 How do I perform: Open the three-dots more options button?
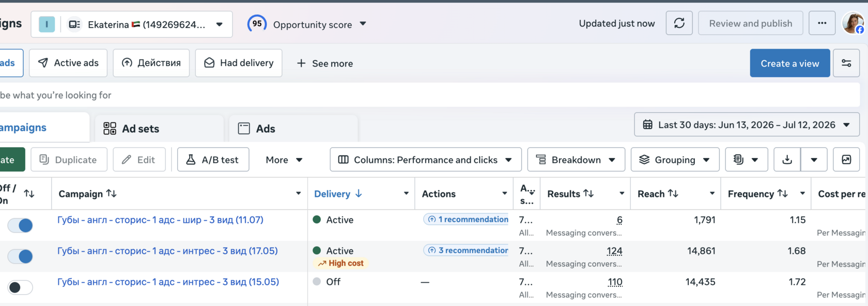822,23
